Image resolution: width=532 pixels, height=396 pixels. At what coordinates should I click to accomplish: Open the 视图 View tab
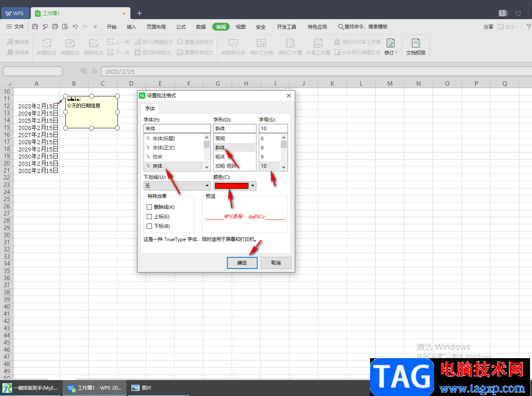tap(241, 27)
